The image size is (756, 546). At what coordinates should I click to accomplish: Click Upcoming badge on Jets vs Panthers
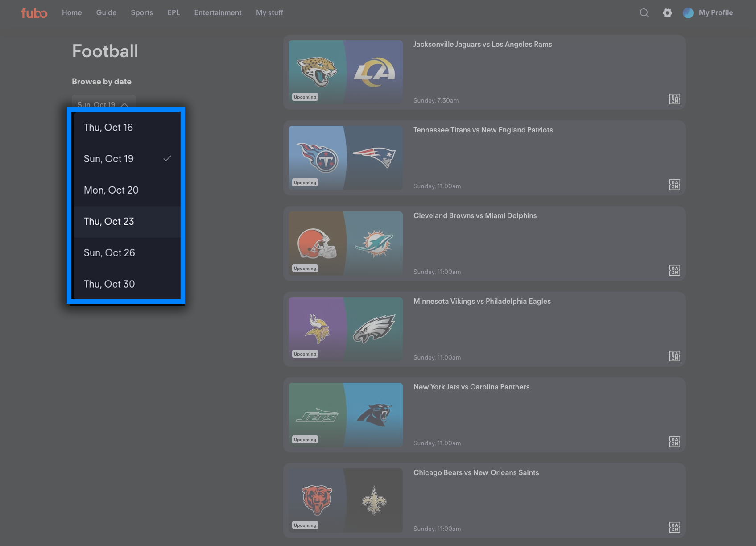pyautogui.click(x=305, y=440)
